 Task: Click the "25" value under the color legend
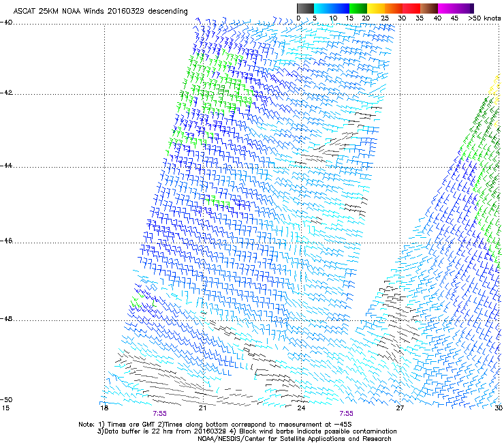click(x=385, y=18)
